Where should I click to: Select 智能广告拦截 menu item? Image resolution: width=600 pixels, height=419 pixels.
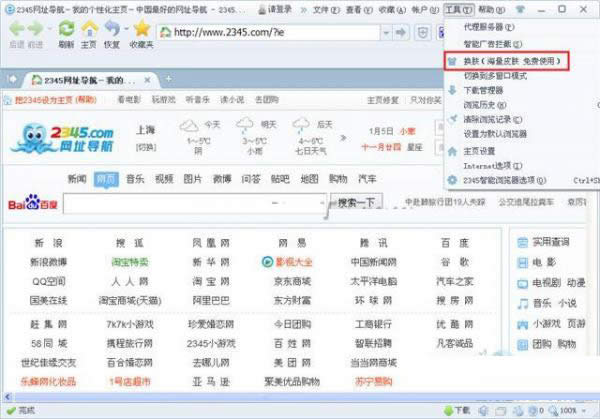pyautogui.click(x=493, y=44)
